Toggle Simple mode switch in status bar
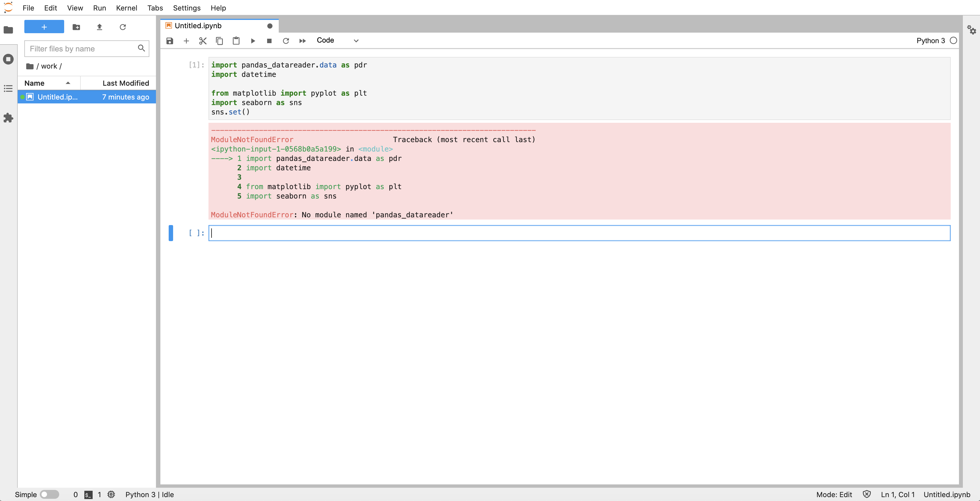The image size is (980, 501). pos(49,494)
